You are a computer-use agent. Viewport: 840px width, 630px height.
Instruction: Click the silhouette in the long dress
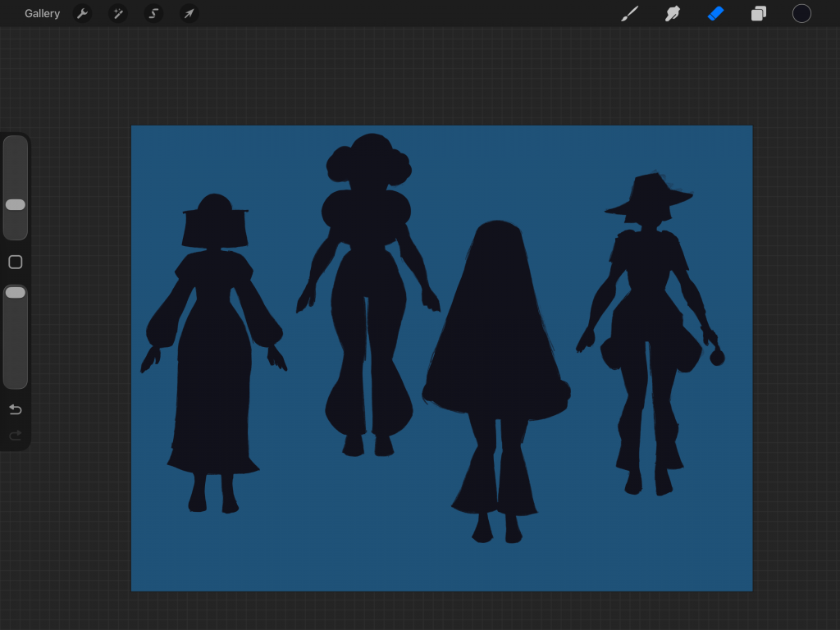click(x=213, y=361)
